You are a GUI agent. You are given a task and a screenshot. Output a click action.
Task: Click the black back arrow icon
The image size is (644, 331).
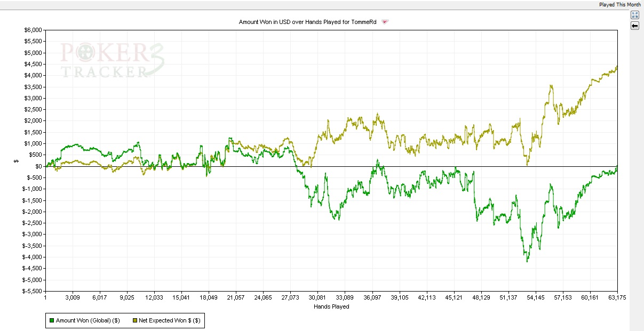click(x=635, y=26)
